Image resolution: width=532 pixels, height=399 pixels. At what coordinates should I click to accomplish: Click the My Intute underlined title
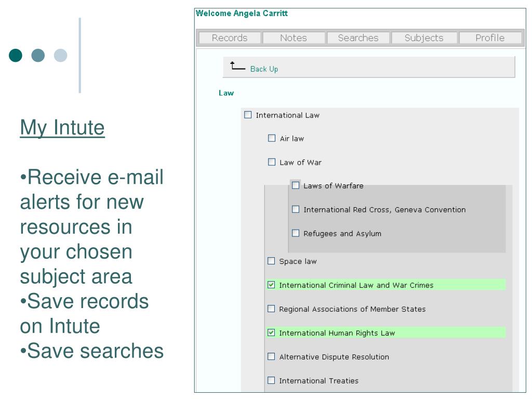click(x=62, y=128)
